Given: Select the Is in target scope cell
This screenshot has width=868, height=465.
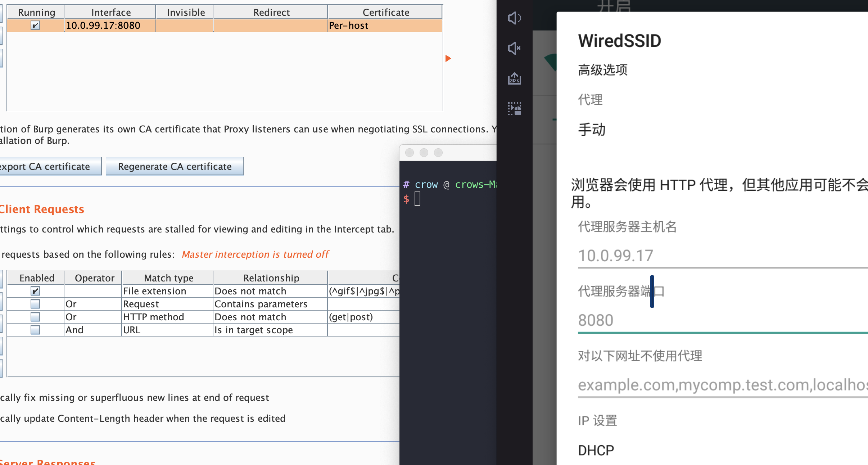Looking at the screenshot, I should 271,330.
